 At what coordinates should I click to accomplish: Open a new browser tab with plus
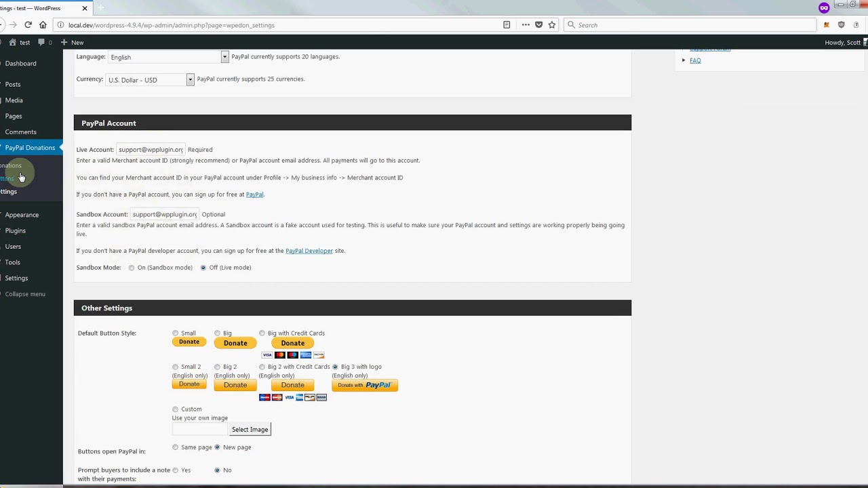click(100, 8)
